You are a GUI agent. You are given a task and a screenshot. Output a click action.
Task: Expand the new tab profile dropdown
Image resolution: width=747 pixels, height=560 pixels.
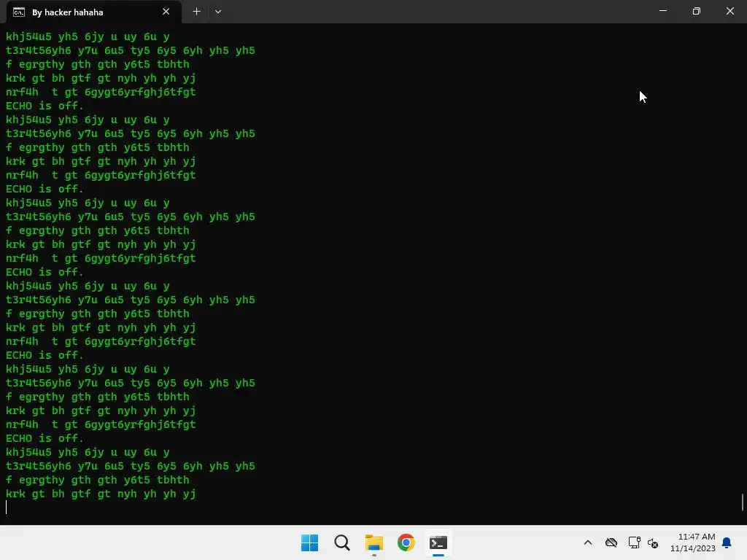pyautogui.click(x=218, y=12)
